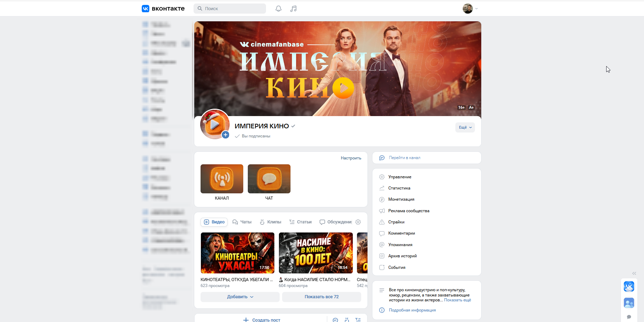The height and width of the screenshot is (322, 644).
Task: Switch to the Чаты tab
Action: pyautogui.click(x=242, y=222)
